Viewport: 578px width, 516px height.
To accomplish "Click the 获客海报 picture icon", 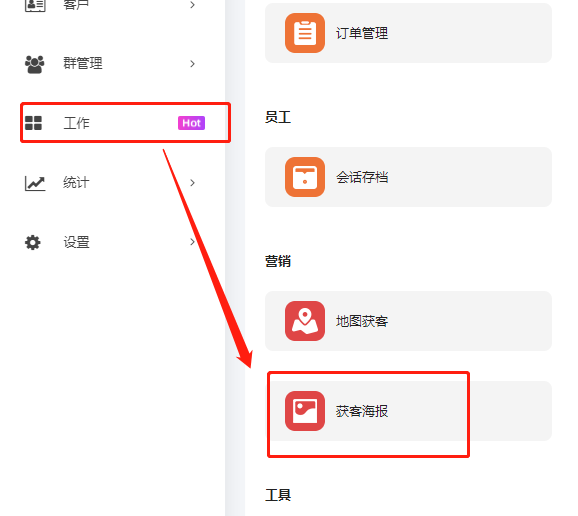I will tap(304, 411).
